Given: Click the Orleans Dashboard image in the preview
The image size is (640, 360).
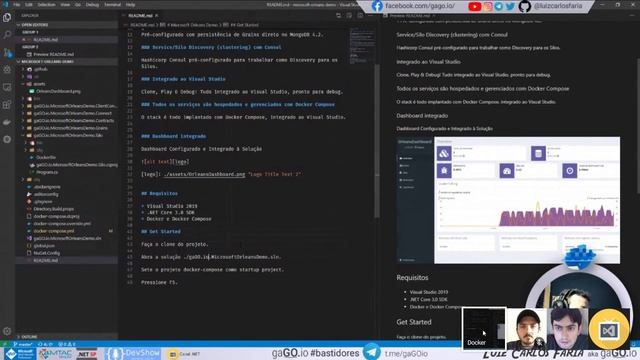Looking at the screenshot, I should tap(508, 200).
